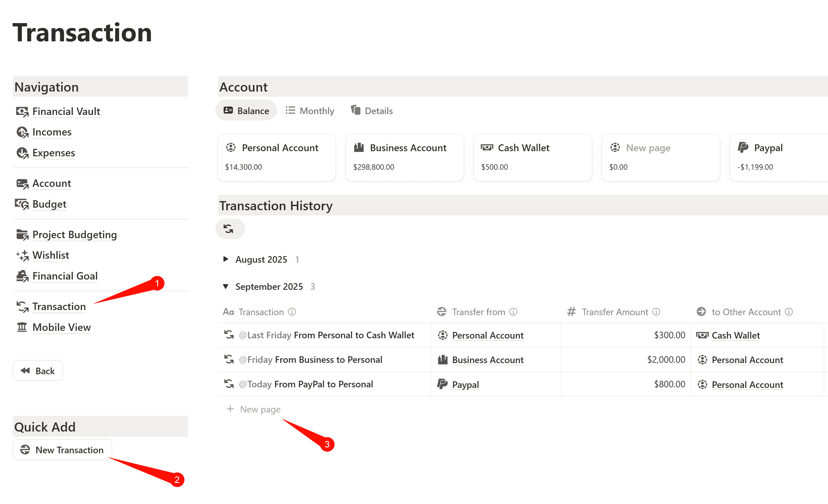Click the Expenses icon in navigation

tap(22, 153)
